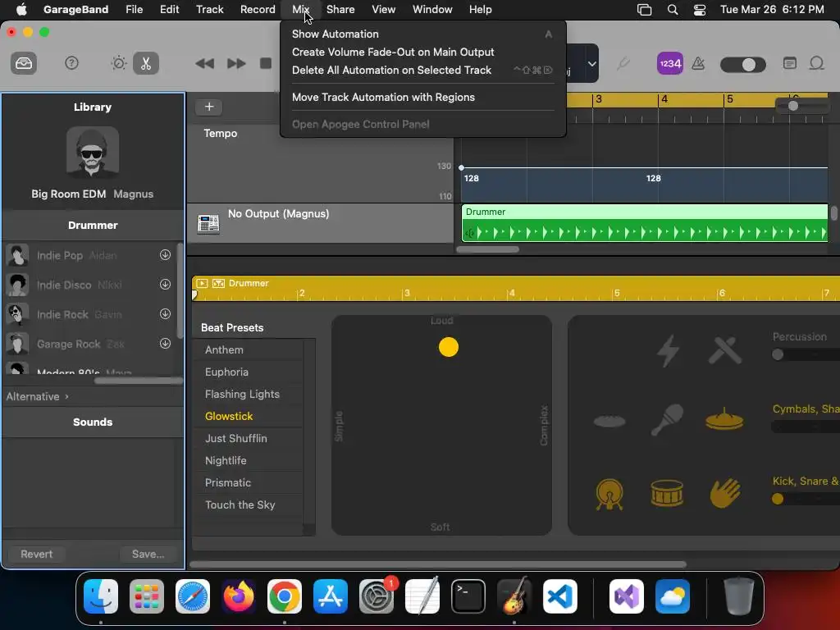
Task: Download the Indie Rock Gavin drummer
Action: pyautogui.click(x=165, y=314)
